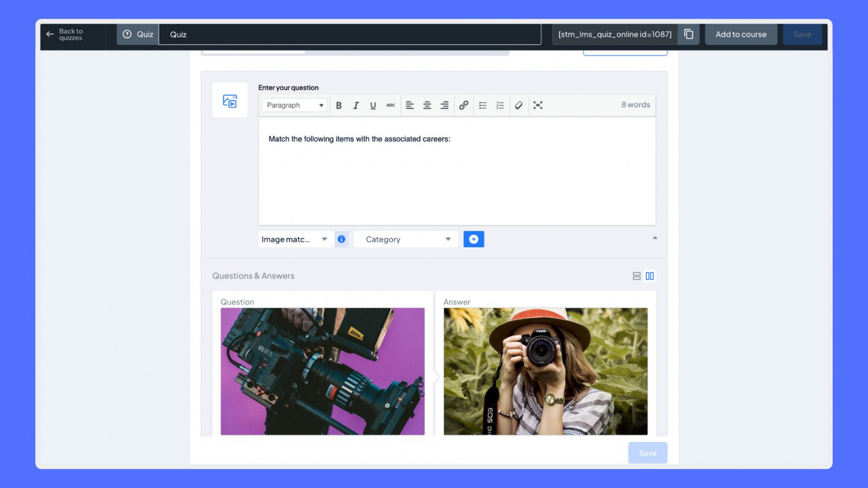Insert a hyperlink into the question
The width and height of the screenshot is (868, 488).
464,105
